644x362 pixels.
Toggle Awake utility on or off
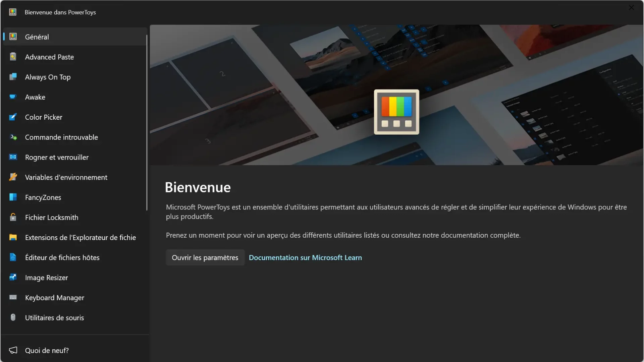click(x=35, y=97)
